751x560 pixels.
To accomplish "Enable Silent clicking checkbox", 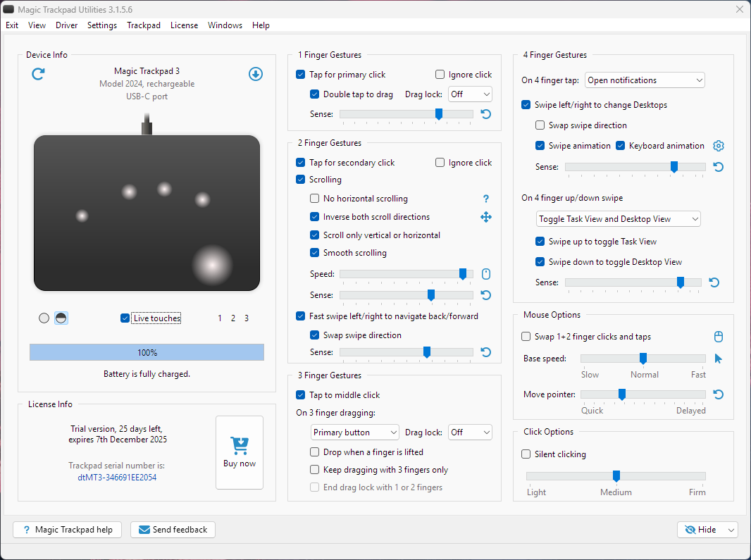I will (x=526, y=454).
